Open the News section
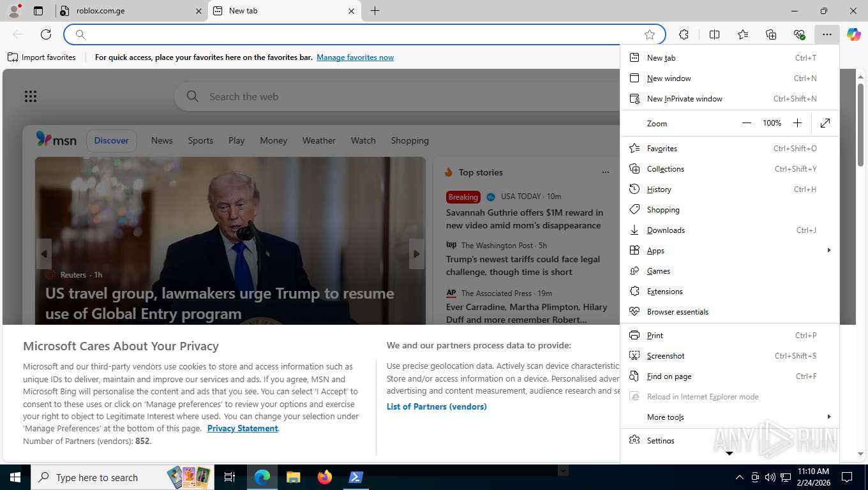The image size is (868, 490). [x=162, y=140]
